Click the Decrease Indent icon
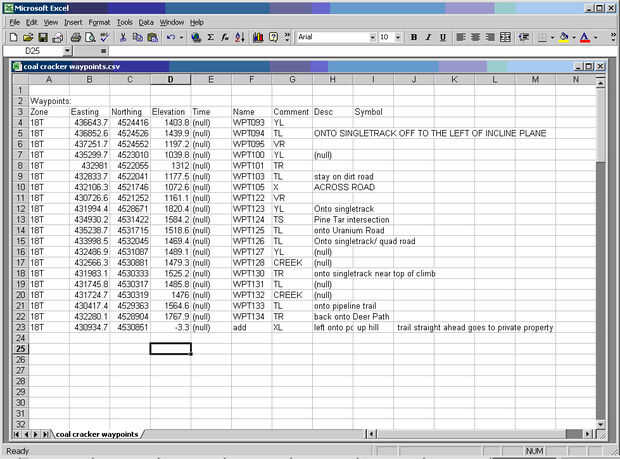This screenshot has height=459, width=620. point(524,37)
